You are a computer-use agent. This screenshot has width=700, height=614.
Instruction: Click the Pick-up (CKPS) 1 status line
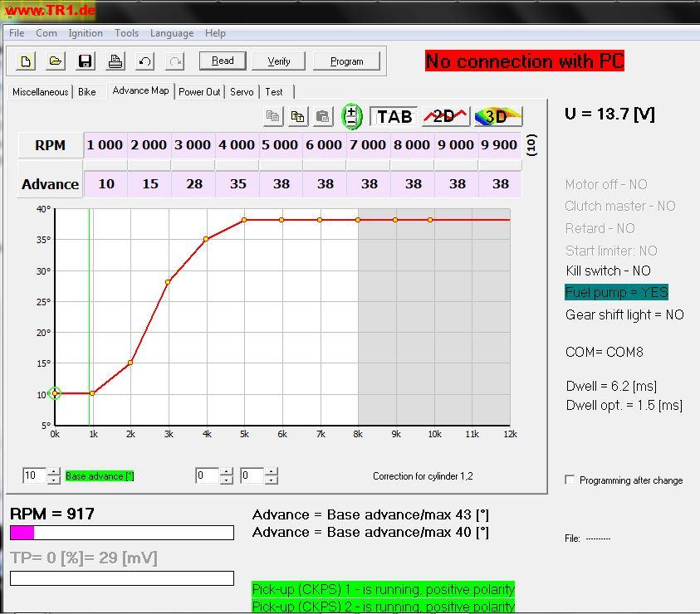384,589
